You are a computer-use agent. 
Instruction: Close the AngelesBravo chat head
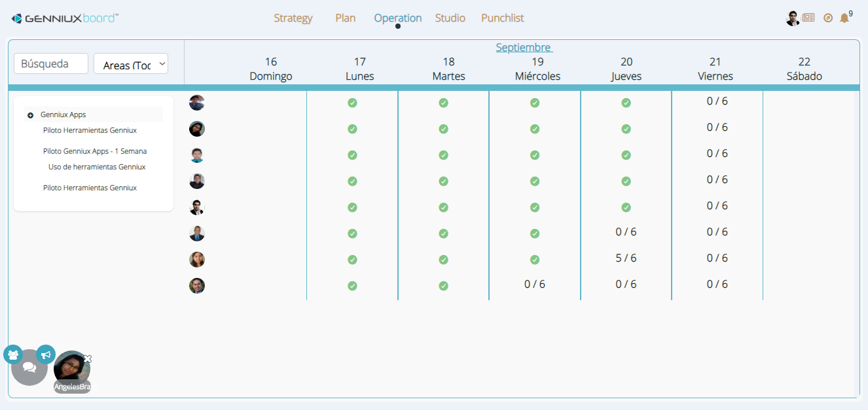88,358
